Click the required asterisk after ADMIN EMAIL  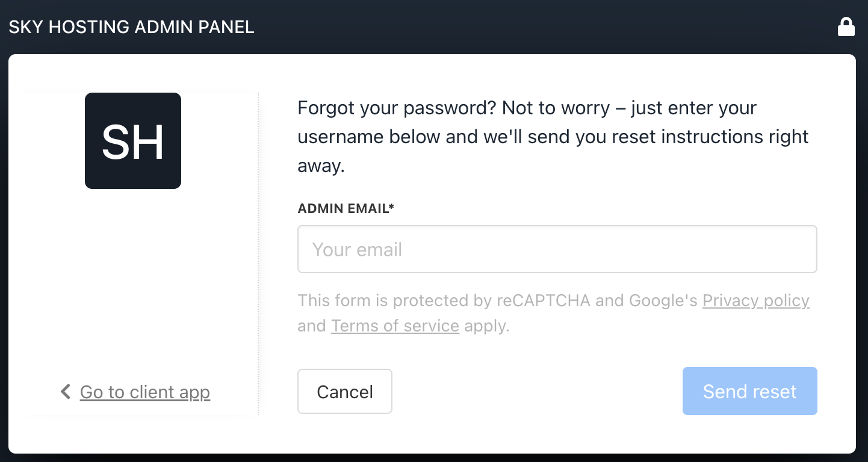392,208
